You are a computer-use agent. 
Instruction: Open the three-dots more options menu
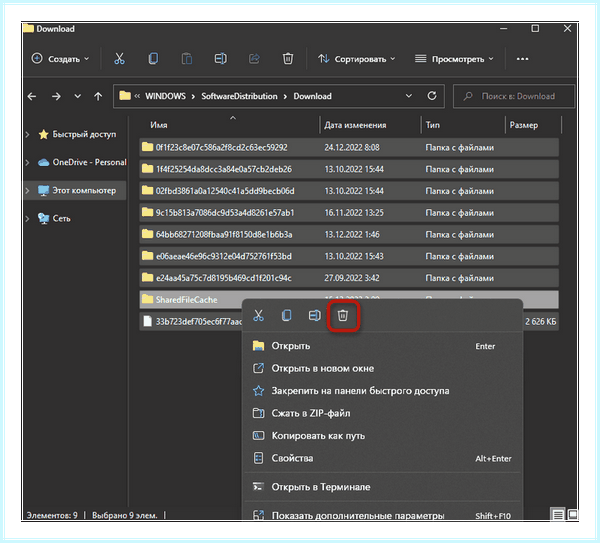(x=522, y=59)
